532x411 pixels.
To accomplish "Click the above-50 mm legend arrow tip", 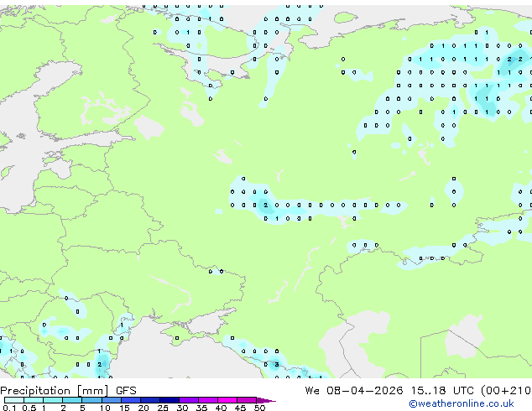I will coord(266,400).
